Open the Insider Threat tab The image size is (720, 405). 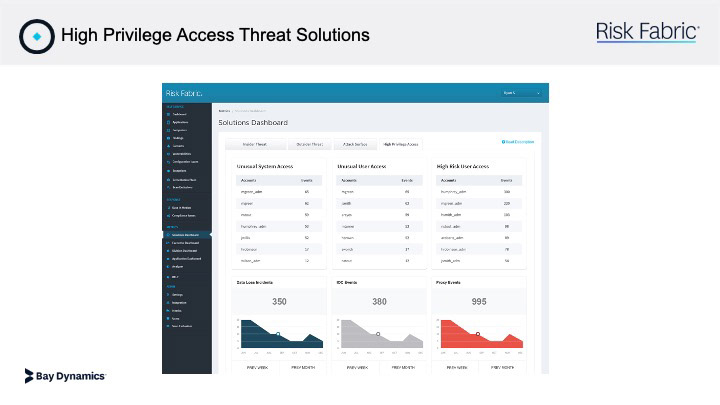(x=255, y=144)
